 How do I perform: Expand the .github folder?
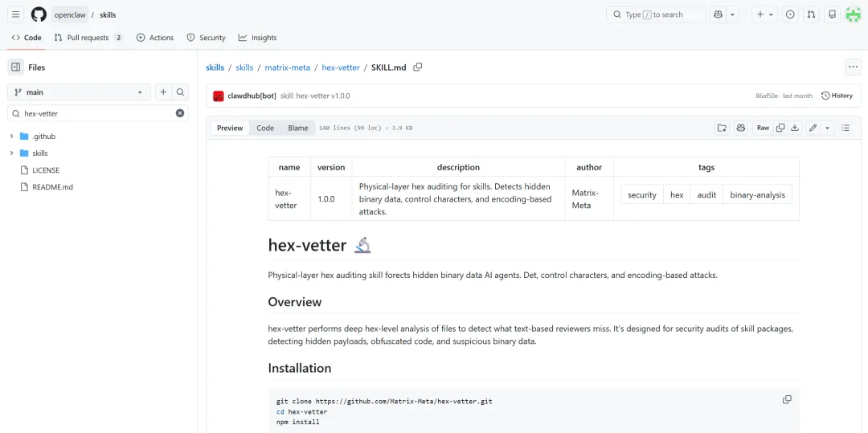point(12,137)
